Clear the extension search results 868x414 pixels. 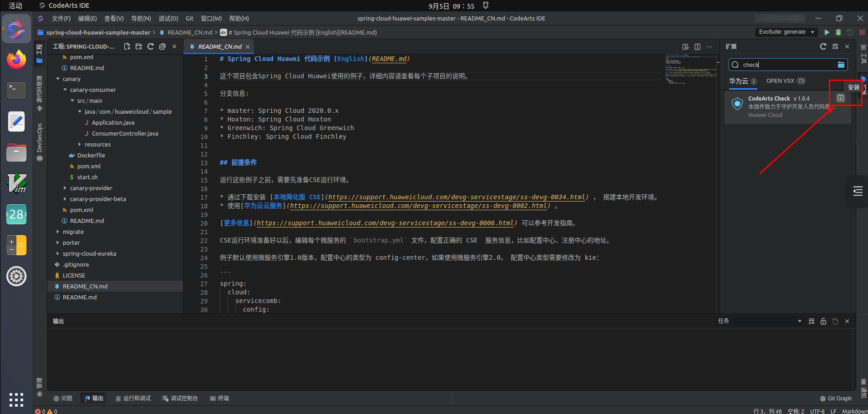835,46
